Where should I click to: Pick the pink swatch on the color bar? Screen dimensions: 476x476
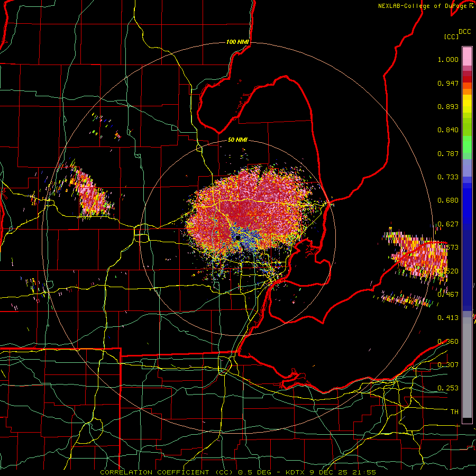coord(467,56)
